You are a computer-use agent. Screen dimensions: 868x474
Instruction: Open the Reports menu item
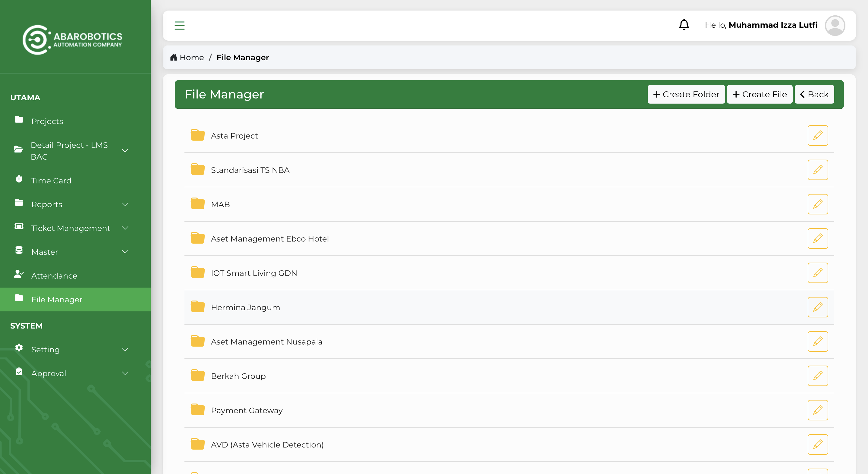(x=75, y=204)
